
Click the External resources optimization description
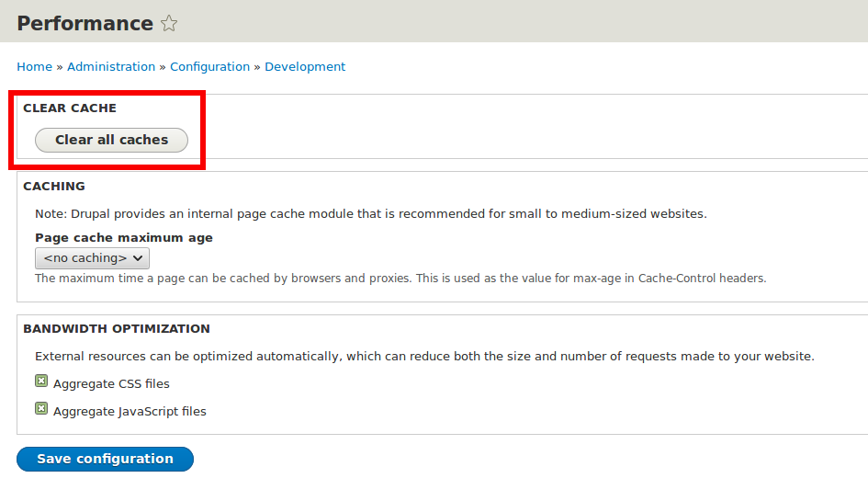(x=424, y=357)
